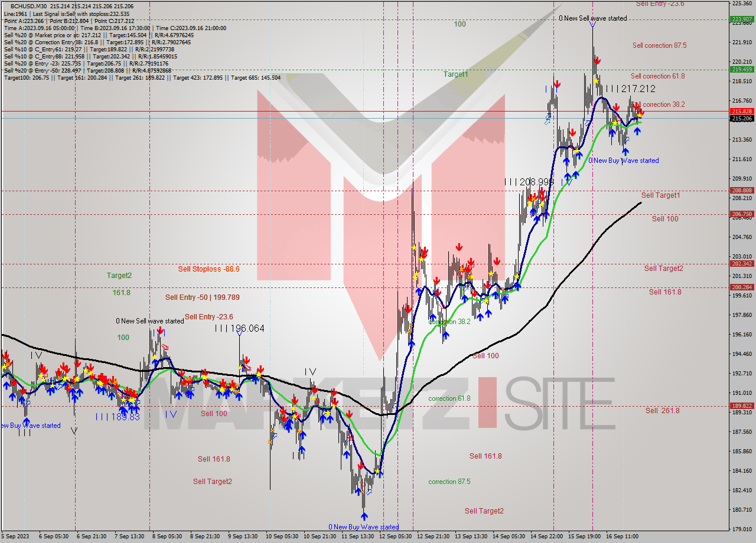Click the 219.459 green price tag
Viewport: 756px width, 543px height.
click(x=741, y=69)
